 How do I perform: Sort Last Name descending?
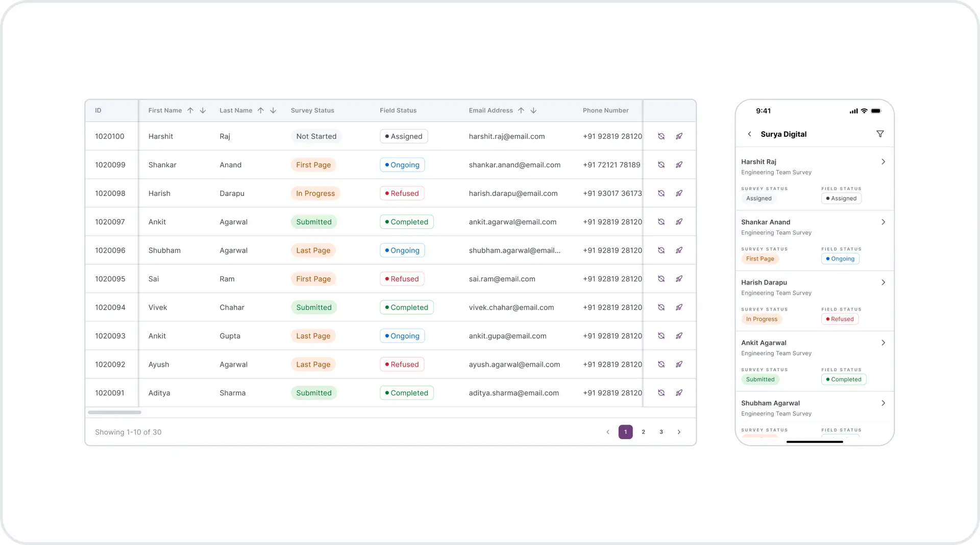[x=273, y=110]
